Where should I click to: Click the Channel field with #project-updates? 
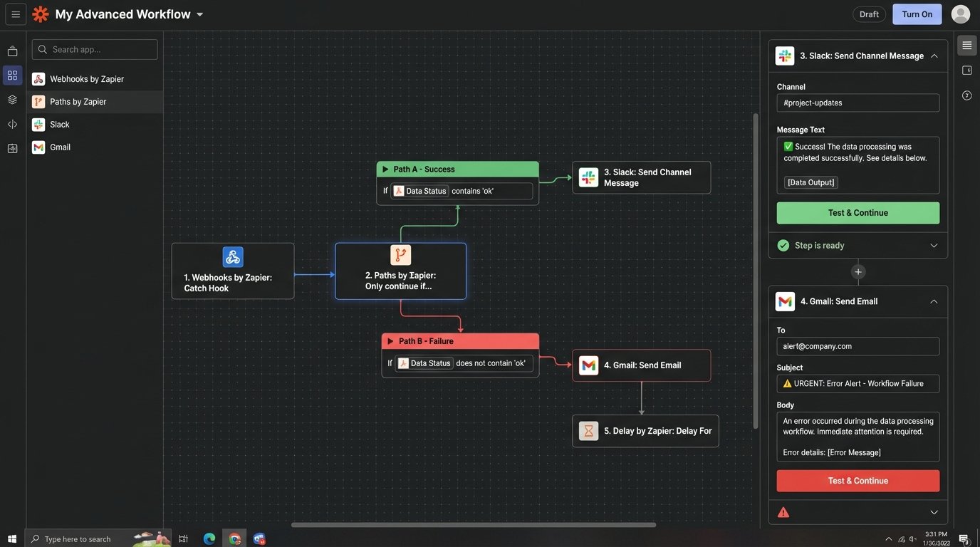click(x=857, y=103)
